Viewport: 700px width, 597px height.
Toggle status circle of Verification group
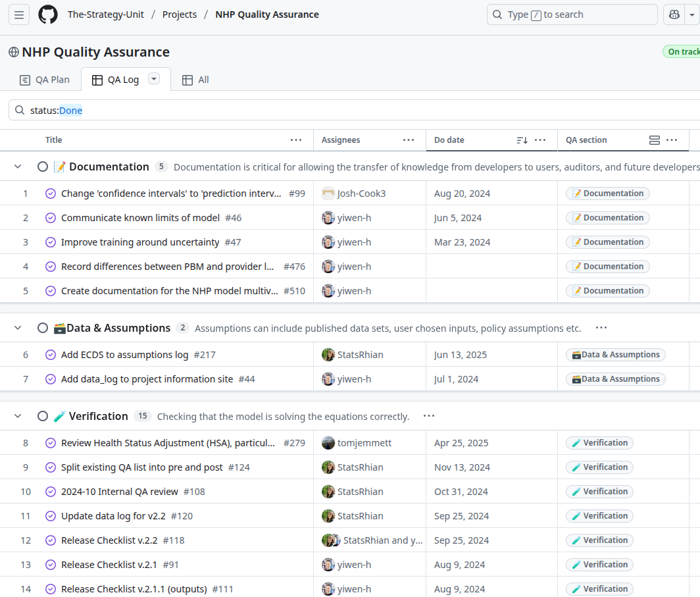pyautogui.click(x=43, y=416)
